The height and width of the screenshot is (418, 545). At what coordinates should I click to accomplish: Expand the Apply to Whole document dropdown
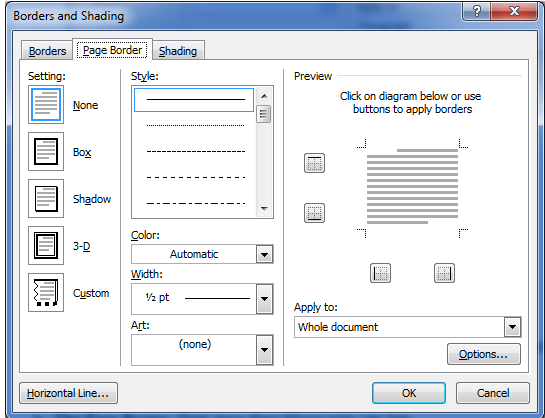407,327
